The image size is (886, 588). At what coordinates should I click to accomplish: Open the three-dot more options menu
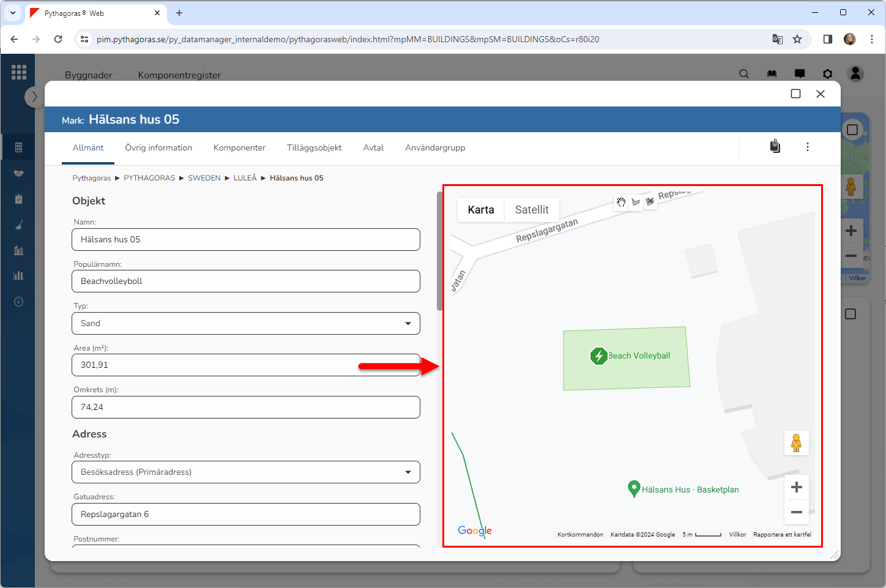click(x=807, y=147)
